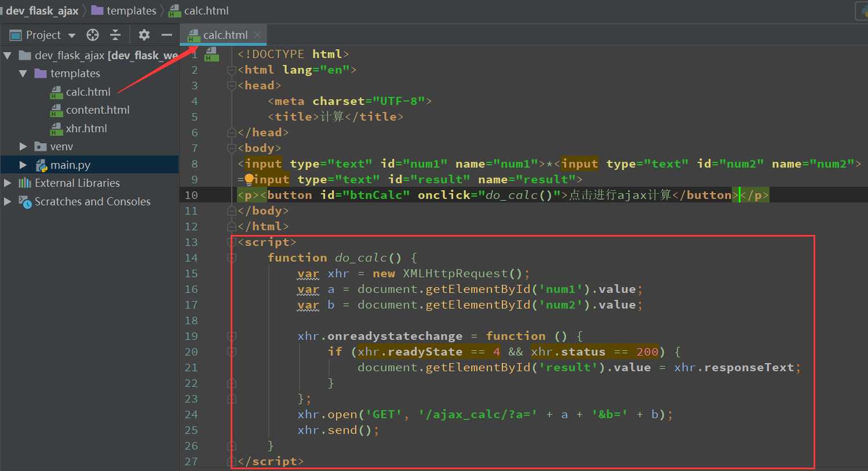The width and height of the screenshot is (868, 471).
Task: Expand the Scratches and Consoles node
Action: (8, 202)
